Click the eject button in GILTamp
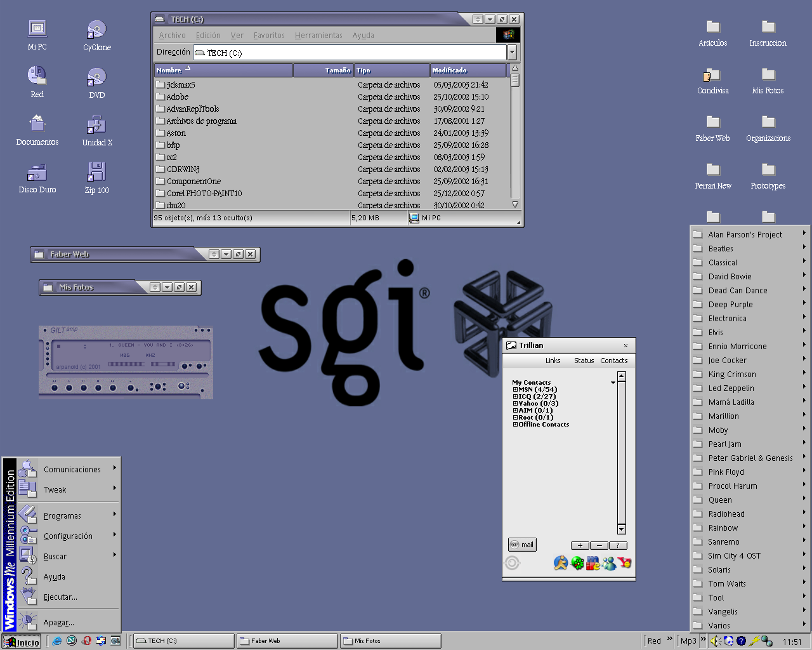Screen dimensions: 812x650 [130, 387]
